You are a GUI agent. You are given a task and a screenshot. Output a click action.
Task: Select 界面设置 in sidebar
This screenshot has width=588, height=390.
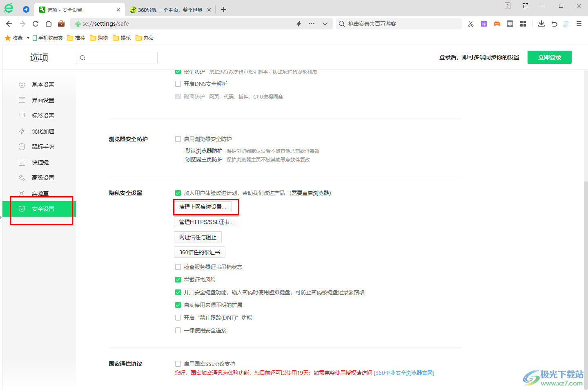pos(39,100)
